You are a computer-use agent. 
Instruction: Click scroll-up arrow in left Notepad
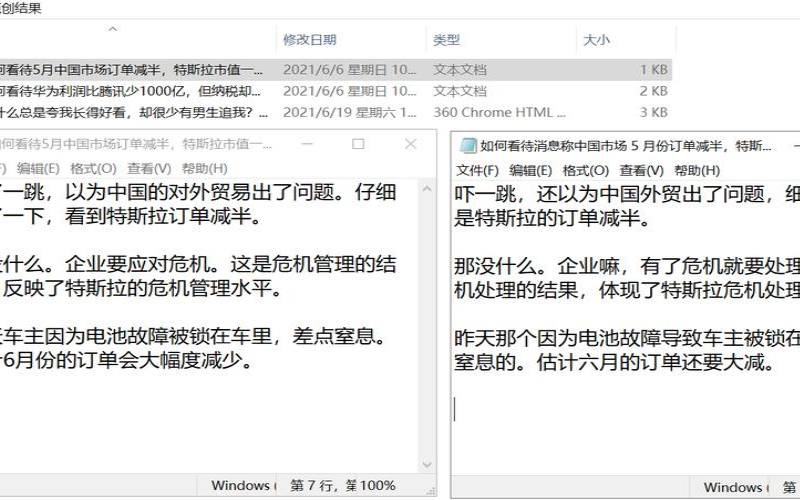(427, 189)
